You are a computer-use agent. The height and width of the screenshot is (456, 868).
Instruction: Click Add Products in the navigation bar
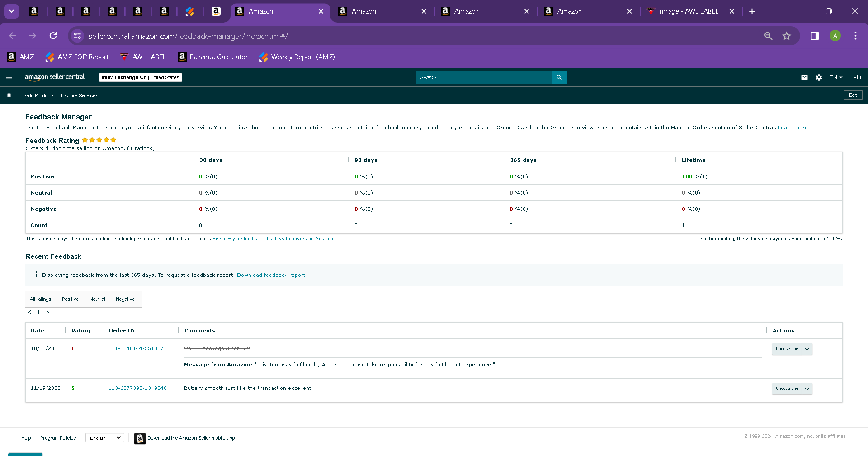point(39,95)
